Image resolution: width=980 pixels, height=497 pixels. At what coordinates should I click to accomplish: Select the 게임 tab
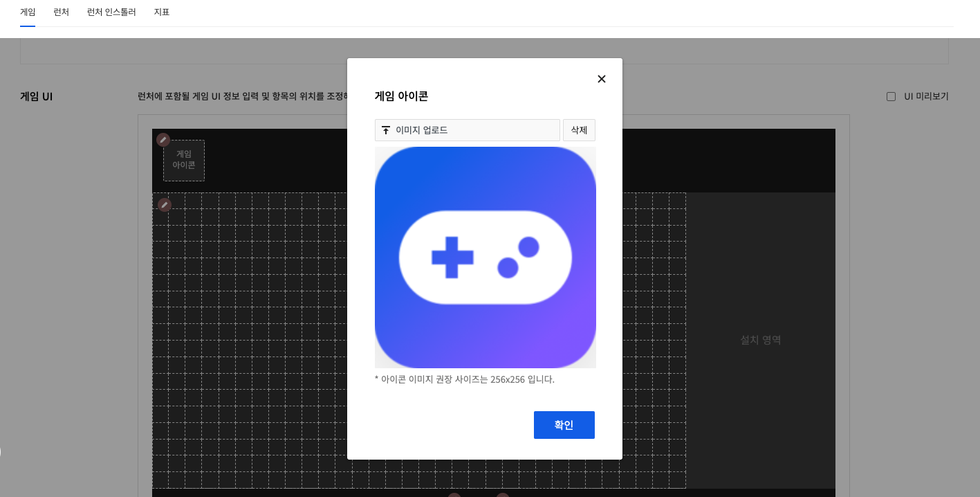tap(28, 12)
